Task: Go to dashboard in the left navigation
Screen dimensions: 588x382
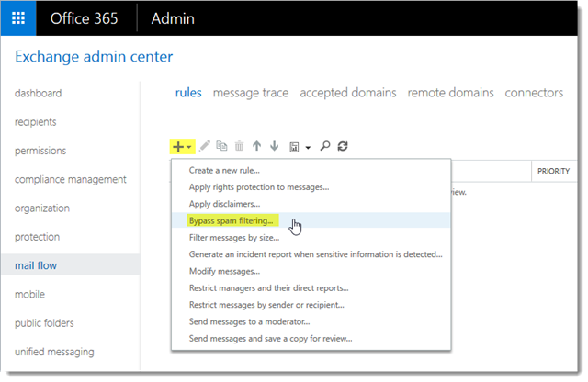Action: pos(38,93)
